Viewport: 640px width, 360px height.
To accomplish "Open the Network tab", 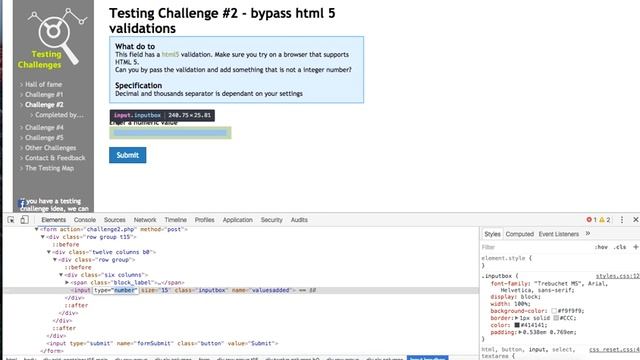I will pos(145,220).
